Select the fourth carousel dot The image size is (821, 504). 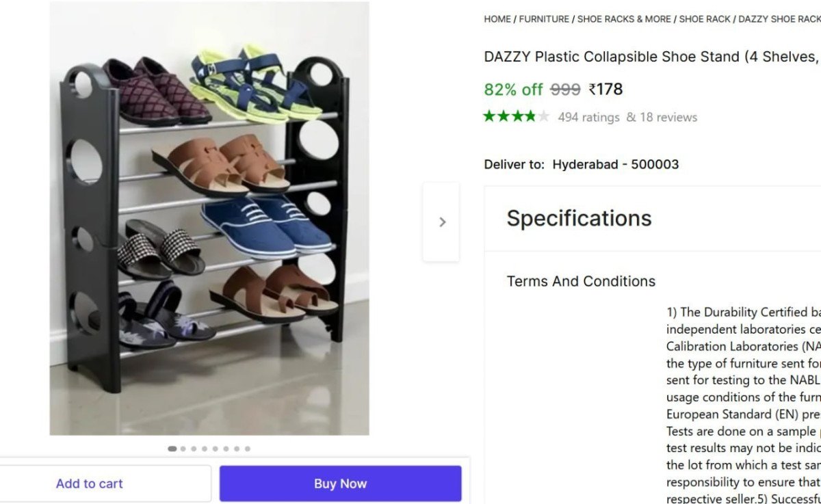pos(203,449)
